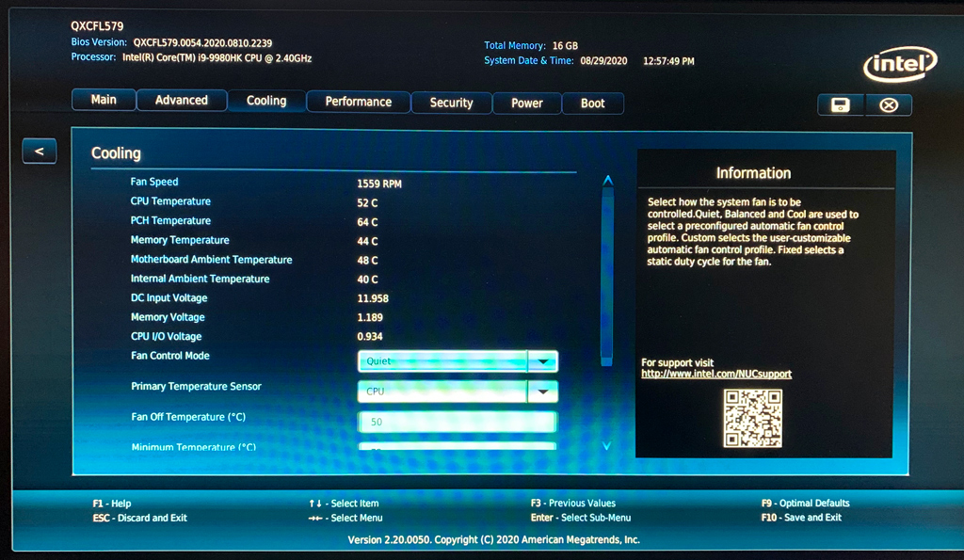
Task: Click the QR code image
Action: tap(752, 418)
